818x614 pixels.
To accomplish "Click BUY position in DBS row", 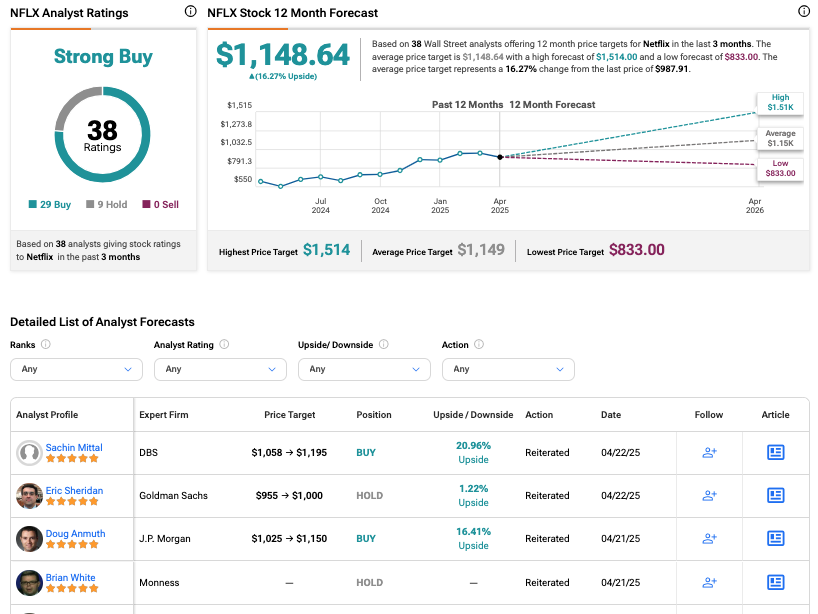I will 366,453.
